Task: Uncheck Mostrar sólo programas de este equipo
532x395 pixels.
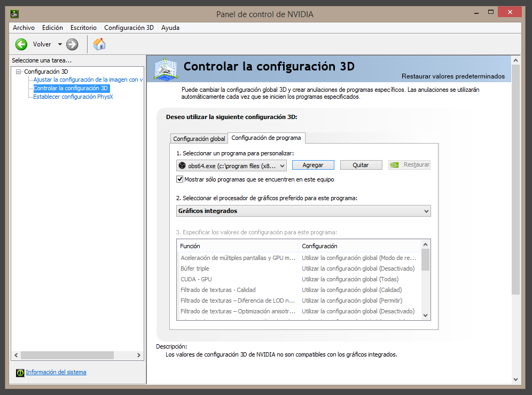Action: [x=180, y=179]
